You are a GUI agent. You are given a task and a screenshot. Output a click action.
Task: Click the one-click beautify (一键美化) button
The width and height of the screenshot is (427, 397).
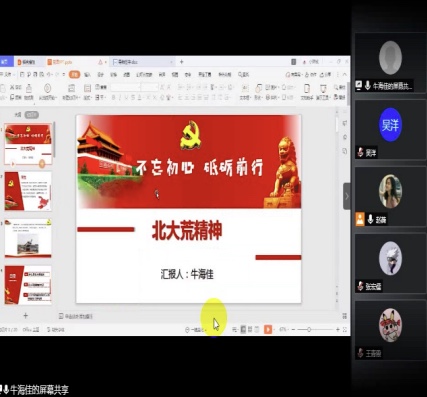click(195, 329)
